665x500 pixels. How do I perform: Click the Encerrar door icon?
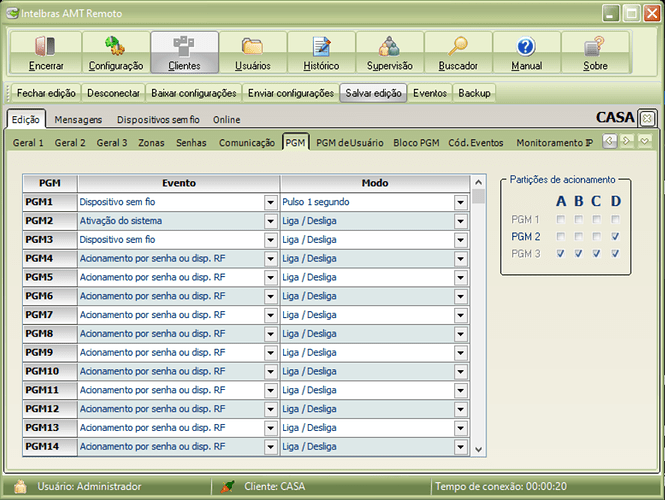pyautogui.click(x=45, y=46)
